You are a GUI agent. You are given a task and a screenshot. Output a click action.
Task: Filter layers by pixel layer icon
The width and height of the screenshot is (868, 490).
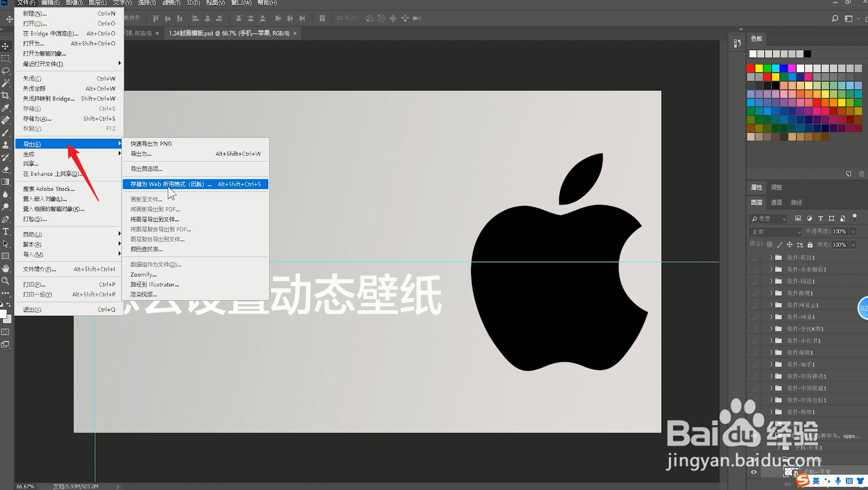pyautogui.click(x=798, y=218)
